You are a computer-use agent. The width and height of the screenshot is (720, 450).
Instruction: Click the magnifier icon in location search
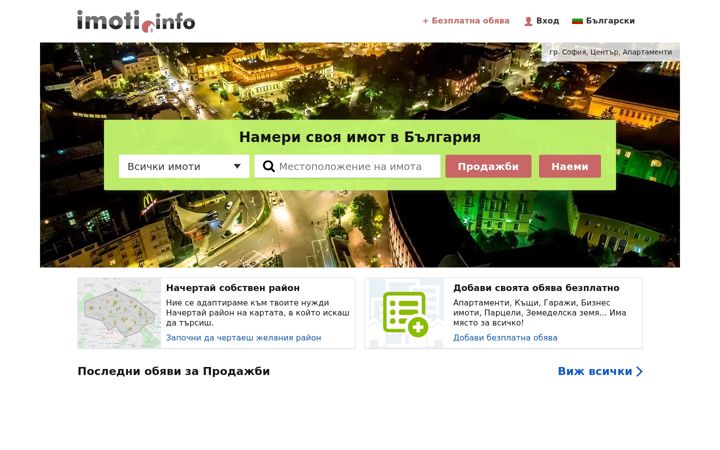click(x=269, y=166)
